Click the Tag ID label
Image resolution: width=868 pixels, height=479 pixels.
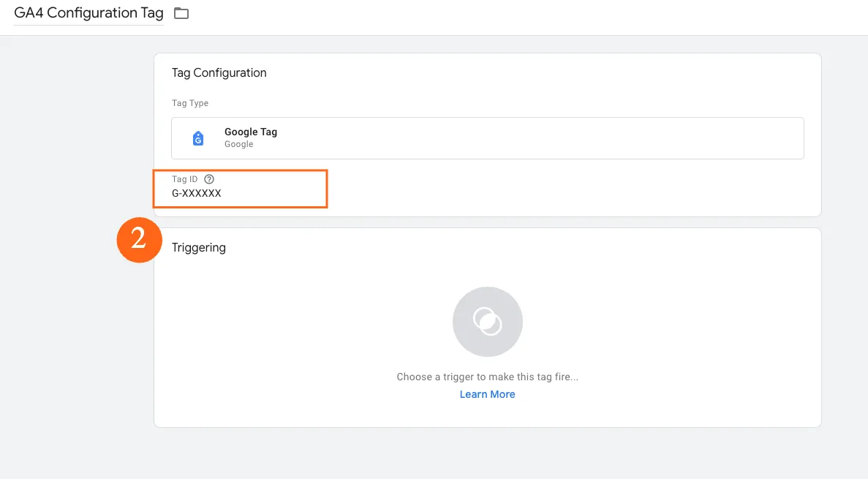click(184, 179)
